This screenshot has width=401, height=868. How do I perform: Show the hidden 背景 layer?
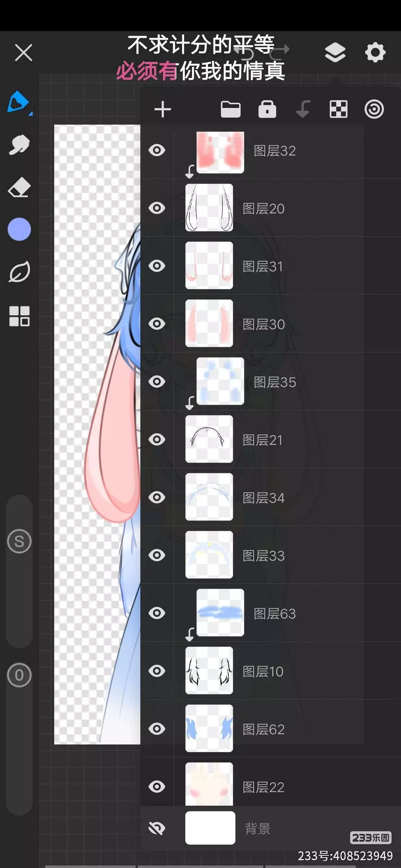tap(157, 828)
